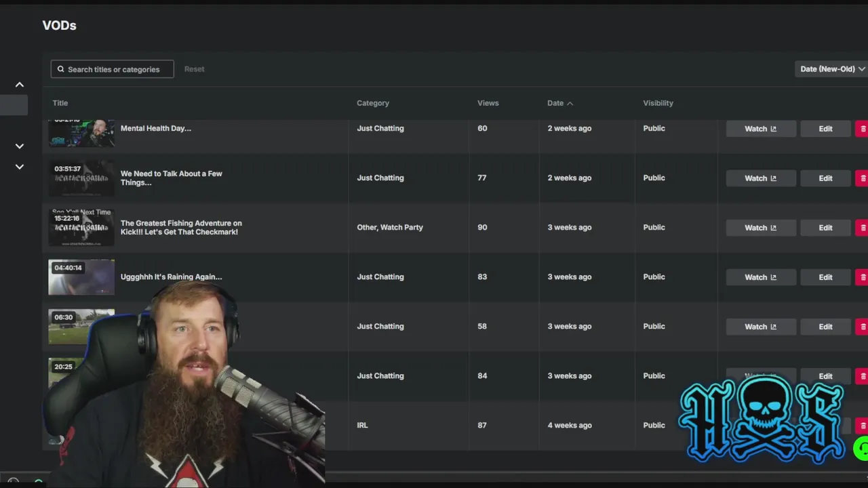Edit the 84-view VOD
The image size is (868, 488).
(x=825, y=376)
